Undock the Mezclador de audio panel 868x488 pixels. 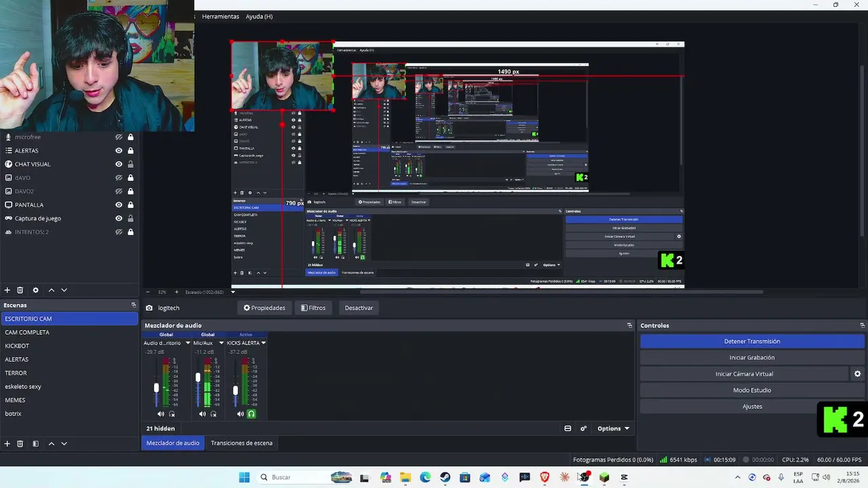[x=629, y=325]
